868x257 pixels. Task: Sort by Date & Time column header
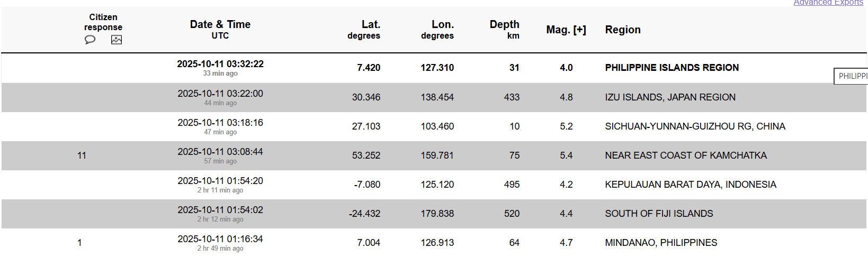(220, 25)
